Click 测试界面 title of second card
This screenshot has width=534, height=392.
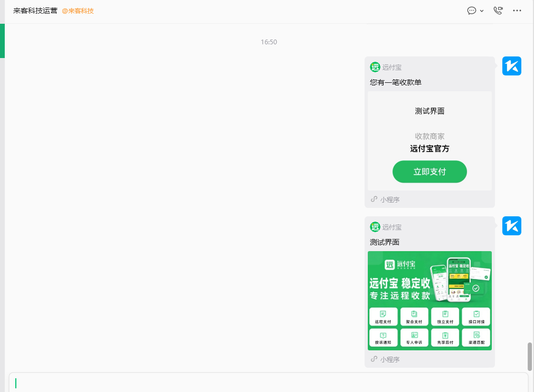(385, 242)
